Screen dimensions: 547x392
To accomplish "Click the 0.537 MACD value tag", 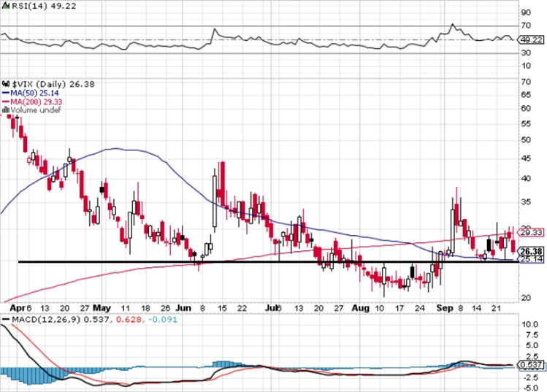I will click(x=531, y=365).
